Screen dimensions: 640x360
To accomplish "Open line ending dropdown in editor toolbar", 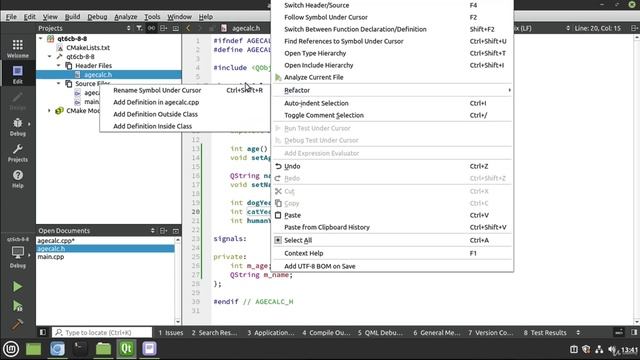I will point(568,28).
